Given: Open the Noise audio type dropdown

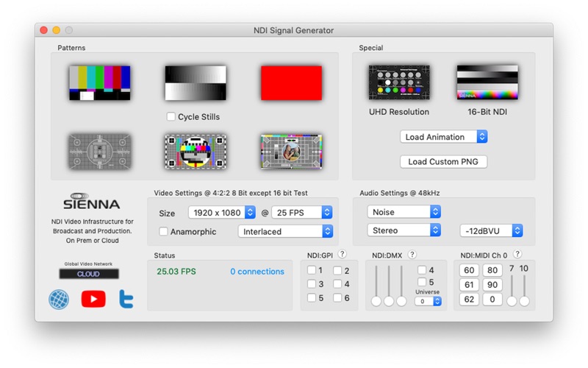Looking at the screenshot, I should (404, 212).
